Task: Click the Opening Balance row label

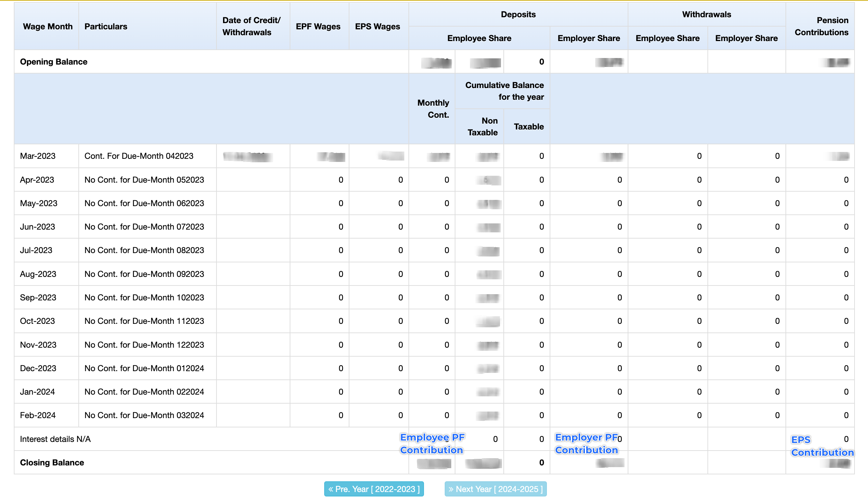Action: click(x=54, y=62)
